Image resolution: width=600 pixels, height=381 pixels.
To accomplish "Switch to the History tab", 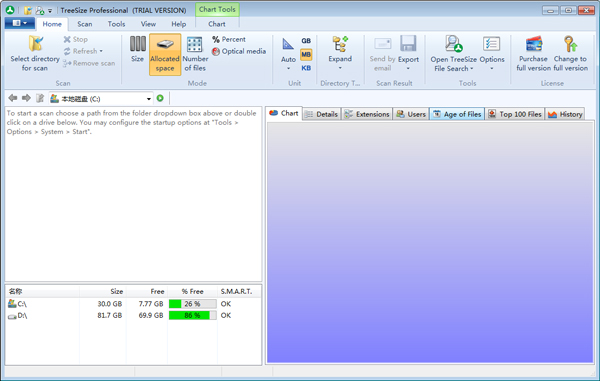I will 565,114.
